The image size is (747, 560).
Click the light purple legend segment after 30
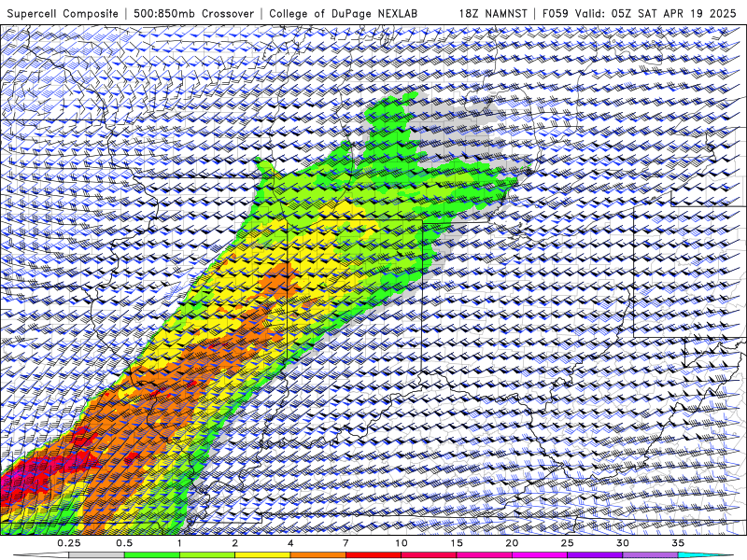click(650, 555)
